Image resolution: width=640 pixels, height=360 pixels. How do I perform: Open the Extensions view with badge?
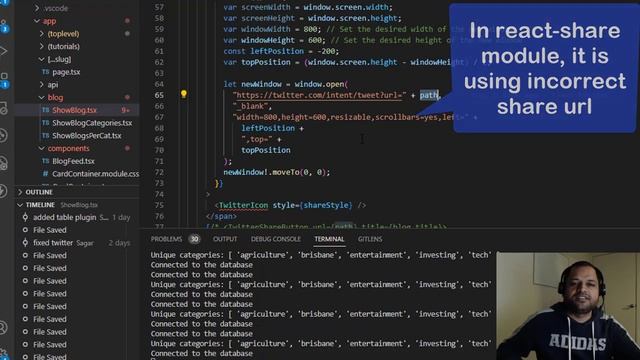click(4, 80)
